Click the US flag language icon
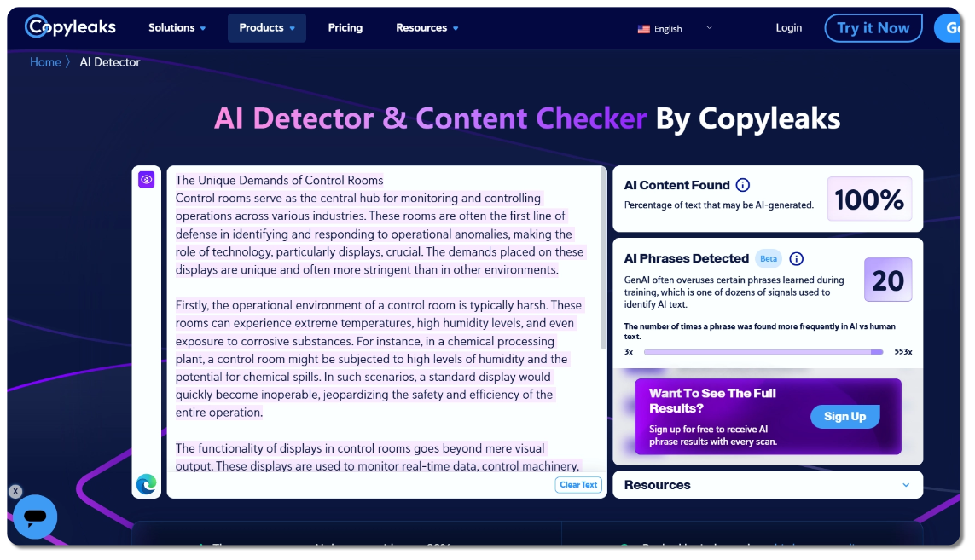975x560 pixels. pos(644,29)
